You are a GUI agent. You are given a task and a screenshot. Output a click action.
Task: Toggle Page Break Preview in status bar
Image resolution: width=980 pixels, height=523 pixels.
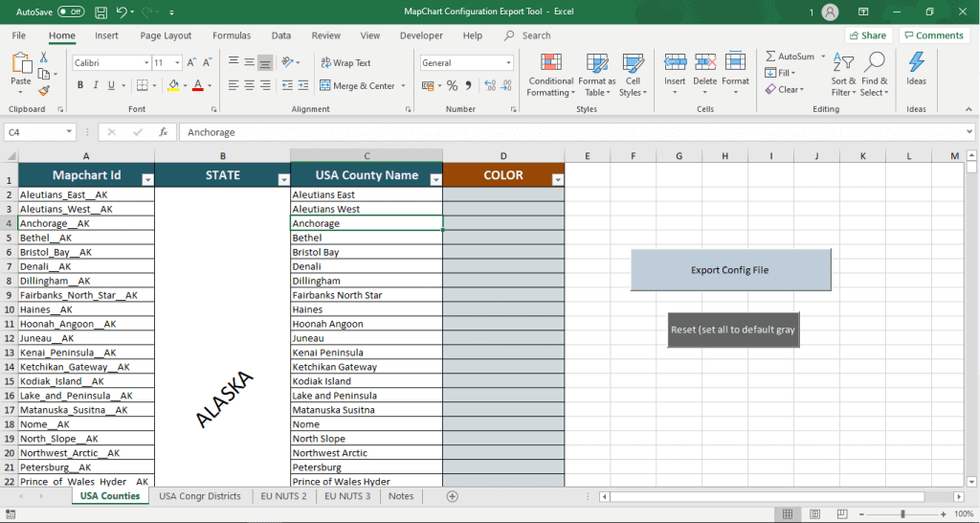click(x=842, y=514)
